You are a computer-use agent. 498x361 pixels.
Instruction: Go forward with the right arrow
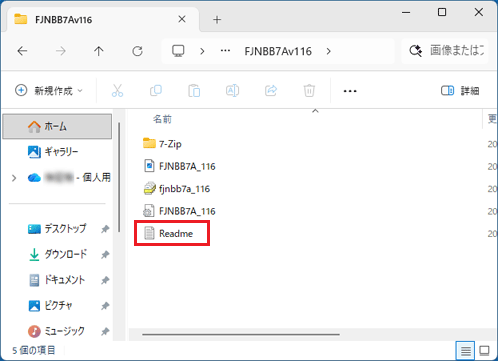pyautogui.click(x=61, y=51)
